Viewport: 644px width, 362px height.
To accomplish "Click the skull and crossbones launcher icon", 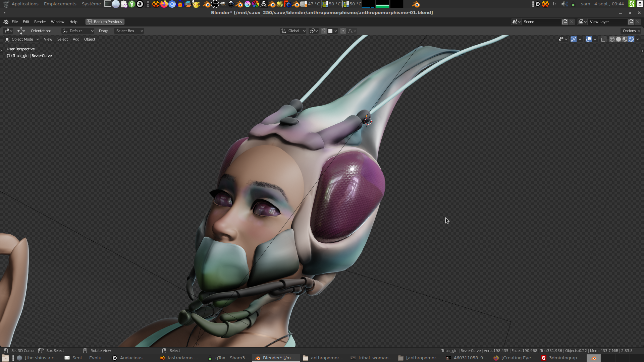I will 264,4.
